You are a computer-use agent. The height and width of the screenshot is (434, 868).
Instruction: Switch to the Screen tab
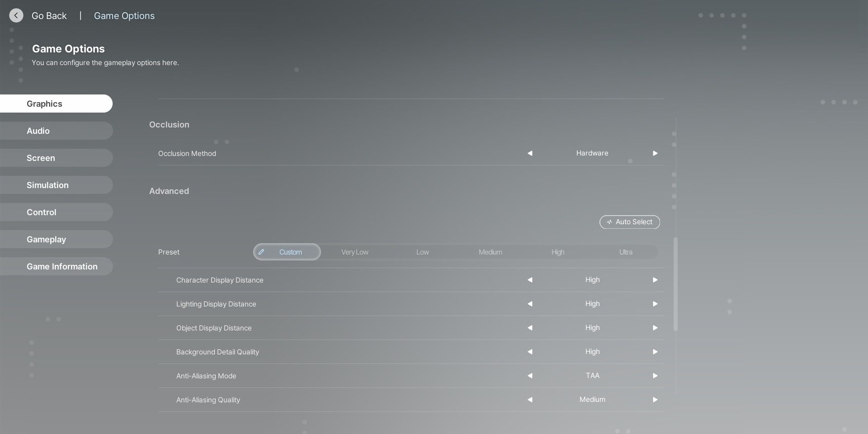pyautogui.click(x=56, y=158)
